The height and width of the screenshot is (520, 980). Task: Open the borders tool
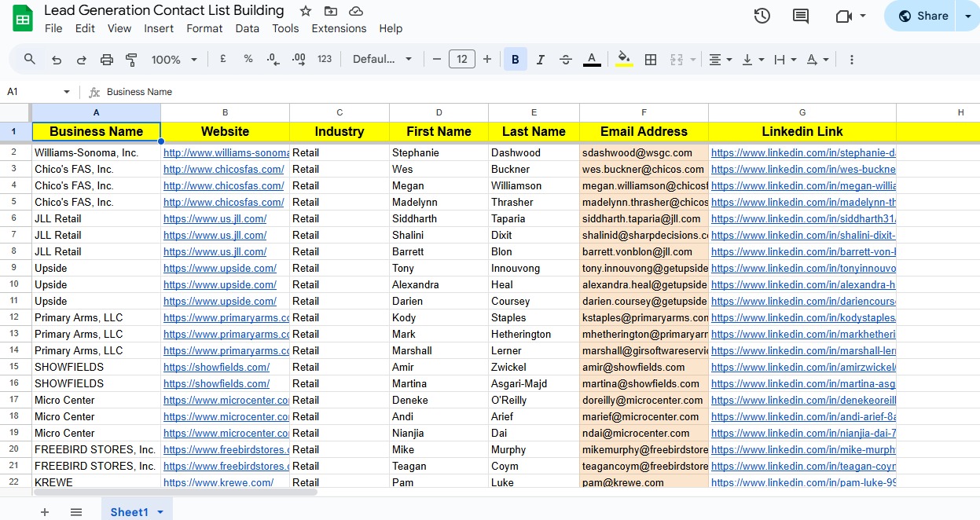pyautogui.click(x=651, y=59)
